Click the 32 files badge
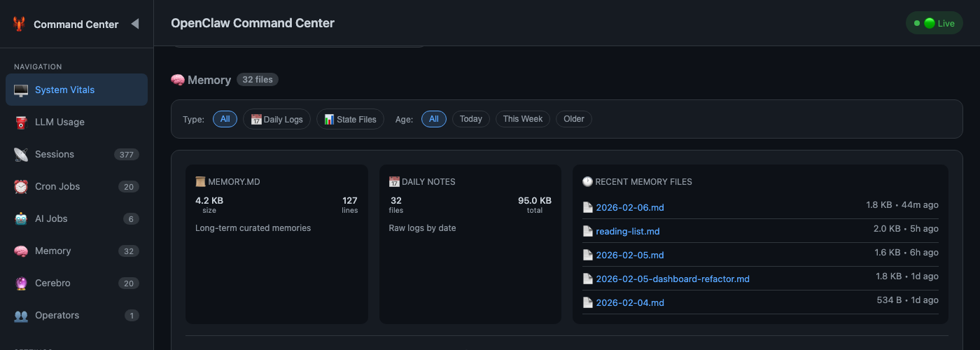This screenshot has height=350, width=980. point(258,80)
